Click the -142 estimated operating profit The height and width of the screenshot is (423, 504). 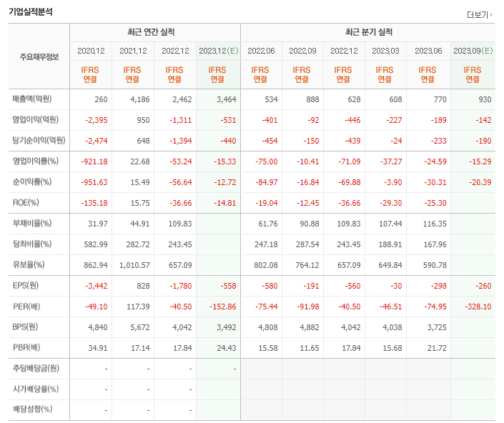483,120
